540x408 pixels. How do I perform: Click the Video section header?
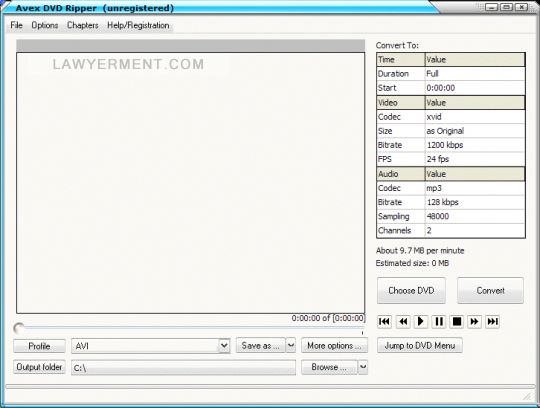point(401,103)
